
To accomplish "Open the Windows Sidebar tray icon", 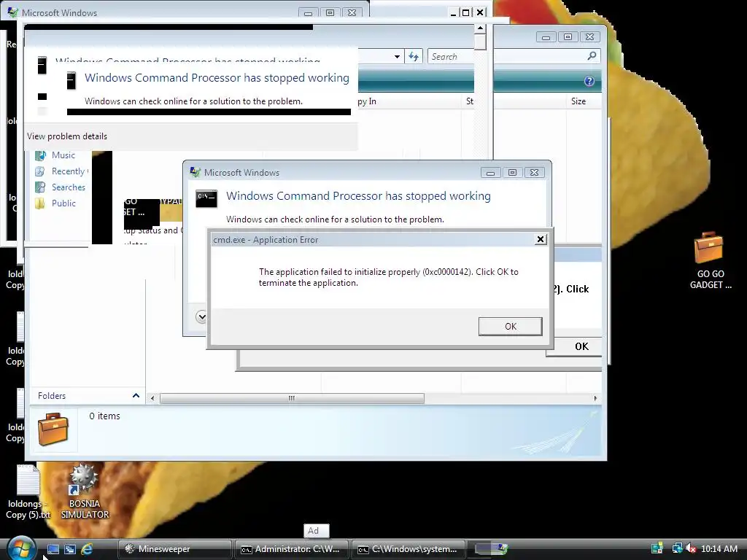I will (657, 548).
